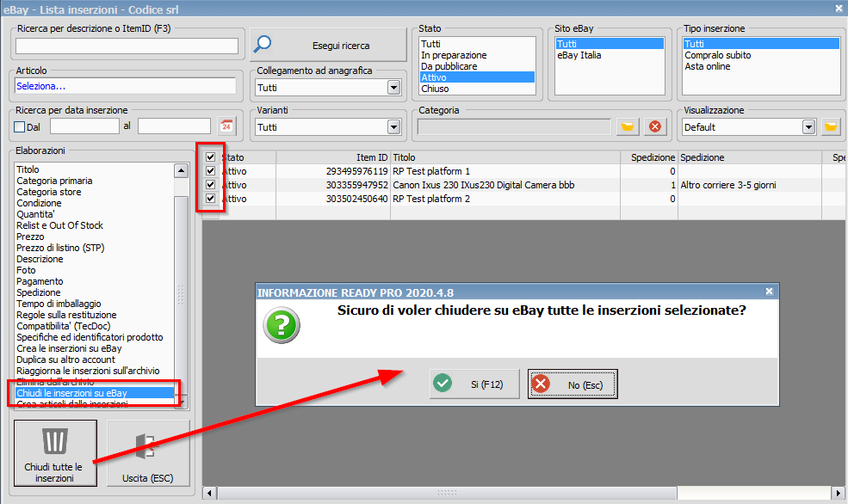Select Quantita' in the Elaborazioni list

94,214
